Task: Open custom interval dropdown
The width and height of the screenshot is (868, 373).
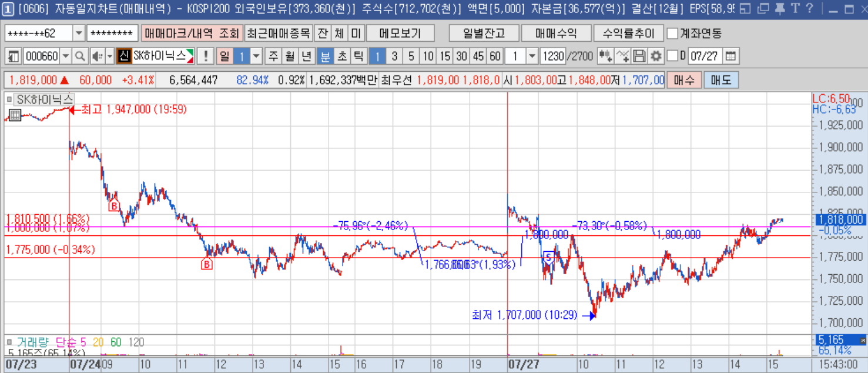Action: click(532, 56)
